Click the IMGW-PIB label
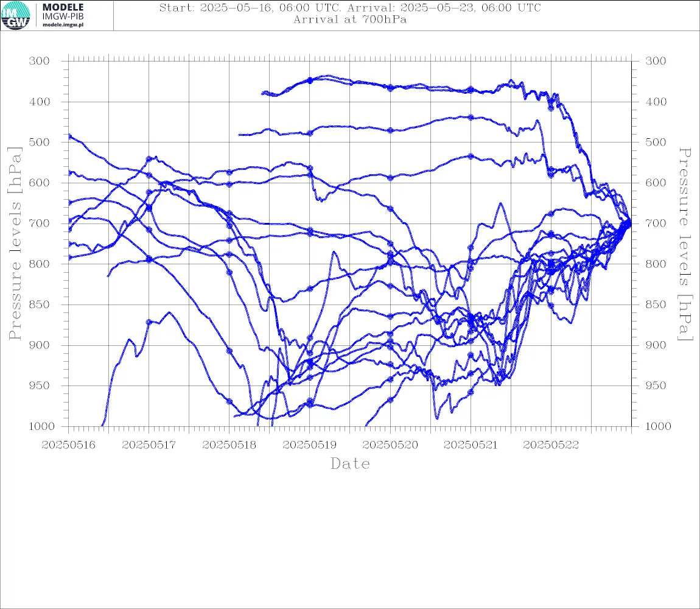This screenshot has width=700, height=609. pos(63,16)
